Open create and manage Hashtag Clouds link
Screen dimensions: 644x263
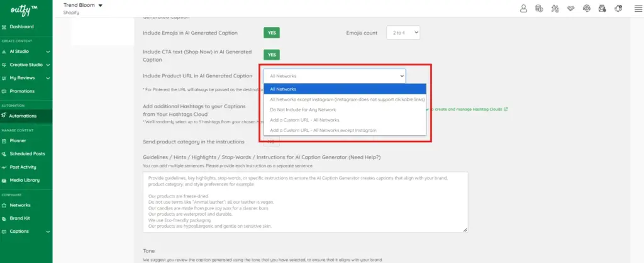tap(467, 109)
